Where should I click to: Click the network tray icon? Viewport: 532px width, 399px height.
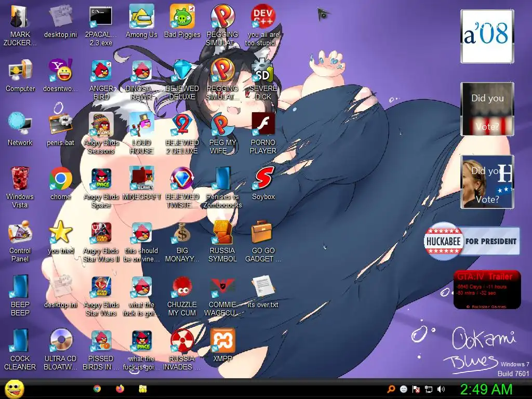(x=429, y=389)
